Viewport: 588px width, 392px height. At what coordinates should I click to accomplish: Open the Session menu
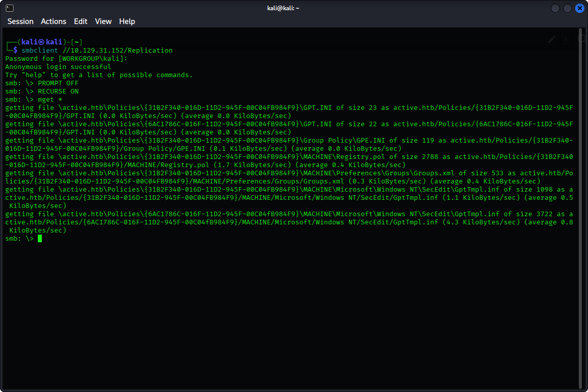click(20, 21)
